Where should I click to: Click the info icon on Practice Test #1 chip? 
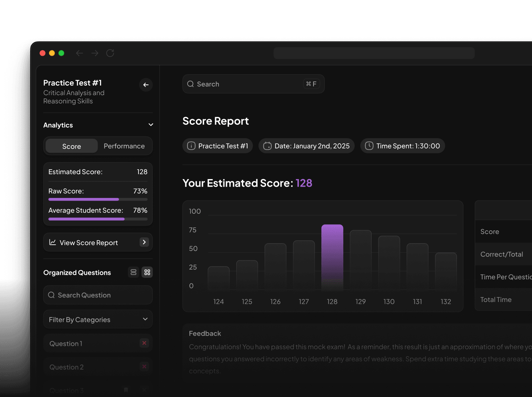(x=191, y=146)
